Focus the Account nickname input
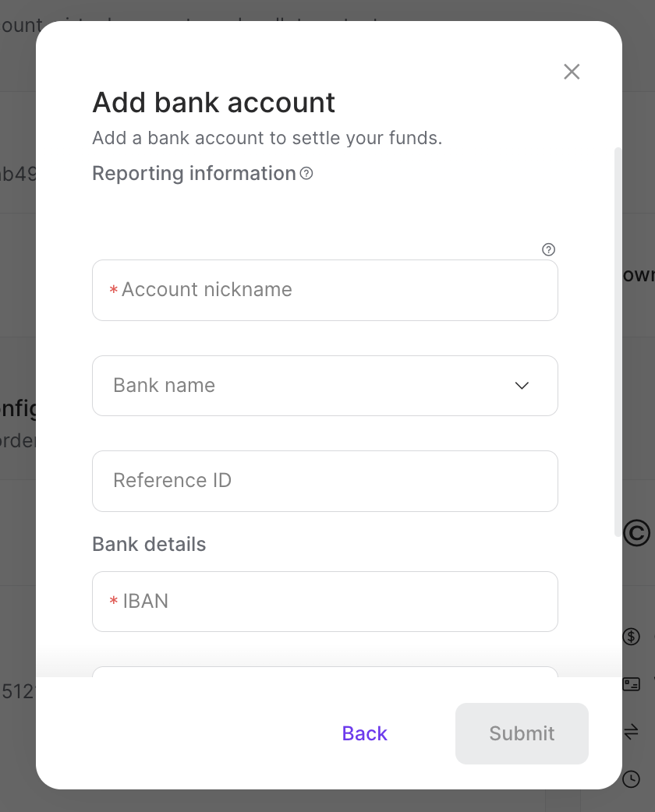The image size is (655, 812). pyautogui.click(x=325, y=290)
